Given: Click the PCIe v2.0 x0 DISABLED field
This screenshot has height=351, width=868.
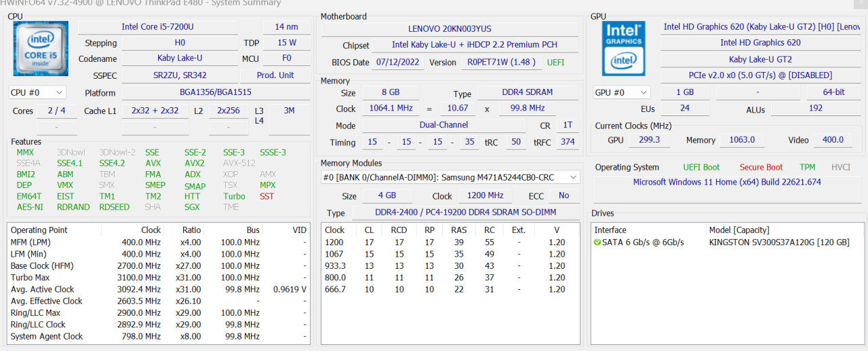Looking at the screenshot, I should [x=760, y=75].
